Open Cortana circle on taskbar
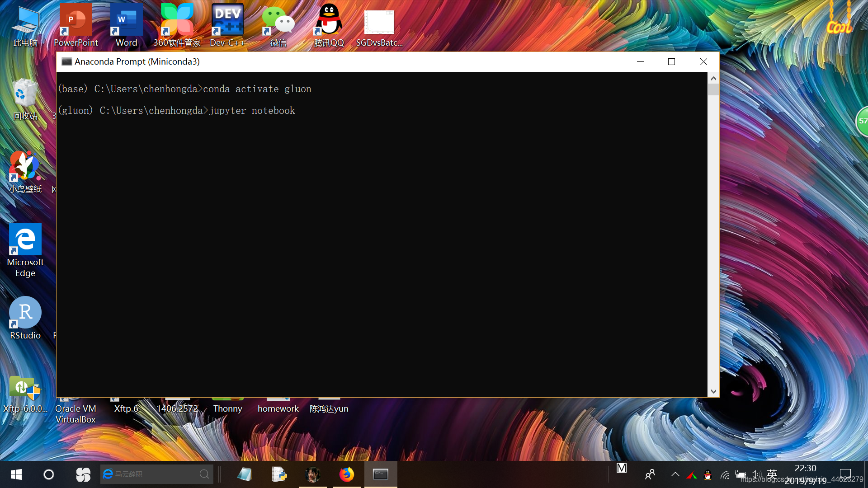Image resolution: width=868 pixels, height=488 pixels. tap(49, 474)
